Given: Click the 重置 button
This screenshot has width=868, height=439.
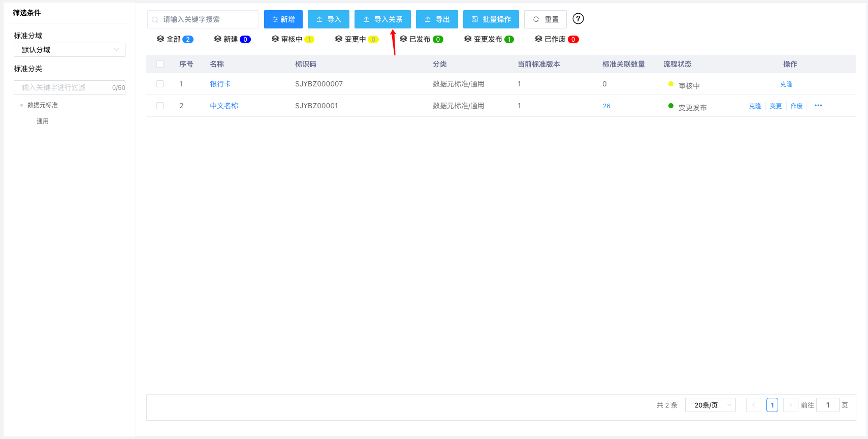Looking at the screenshot, I should pyautogui.click(x=545, y=19).
